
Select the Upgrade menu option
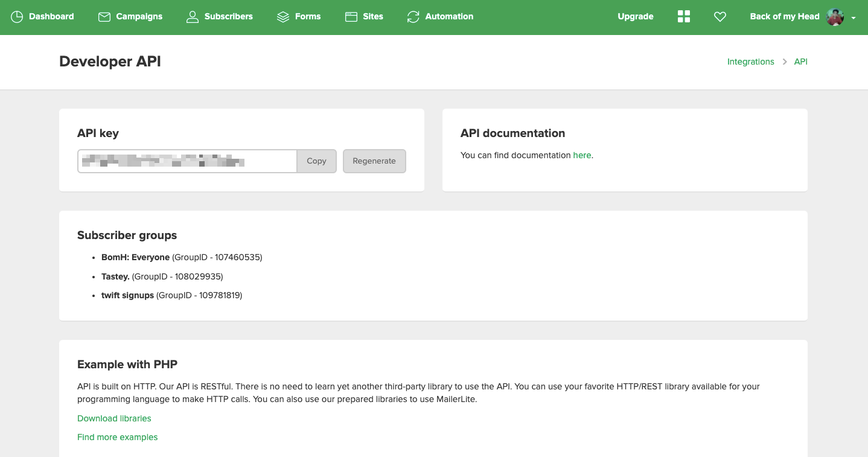coord(635,17)
